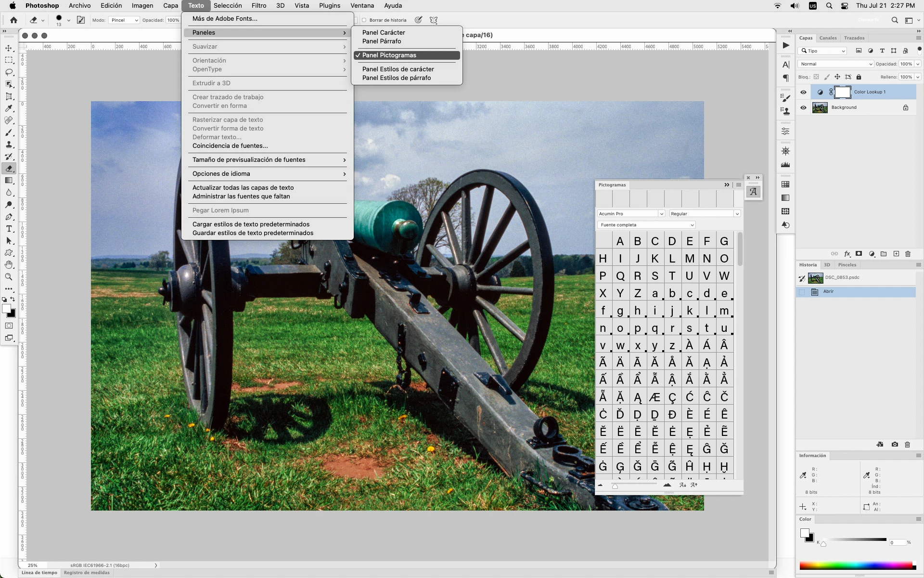Open the Acumin Pro font family dropdown
Viewport: 924px width, 578px height.
tap(631, 214)
